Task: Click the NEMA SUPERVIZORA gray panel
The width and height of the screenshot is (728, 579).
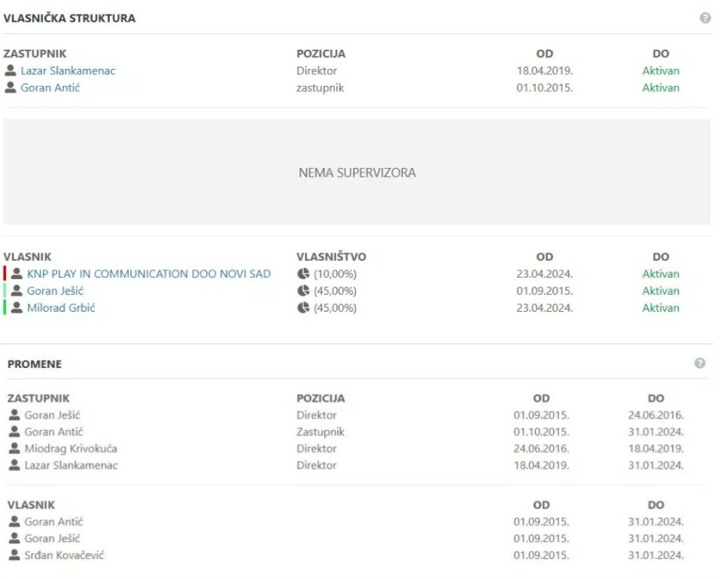Action: [357, 172]
